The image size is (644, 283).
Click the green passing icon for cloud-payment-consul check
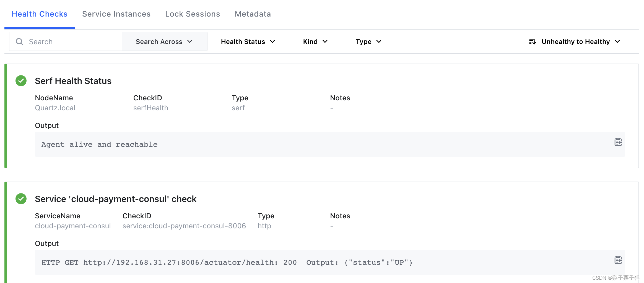(x=21, y=199)
